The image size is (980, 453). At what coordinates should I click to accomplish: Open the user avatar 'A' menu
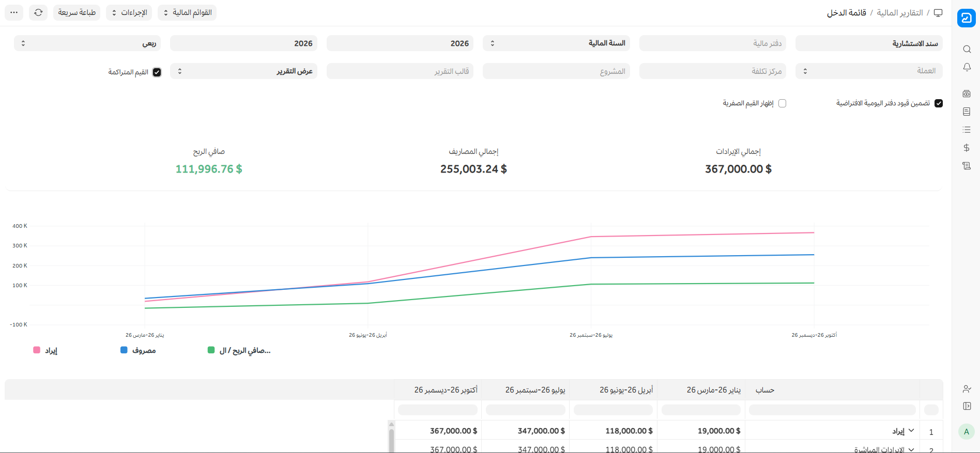(966, 432)
